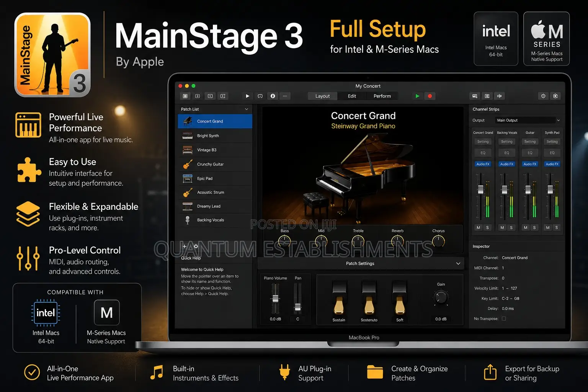588x392 pixels.
Task: Click the list-view icon at toolbar's far left
Action: click(185, 96)
